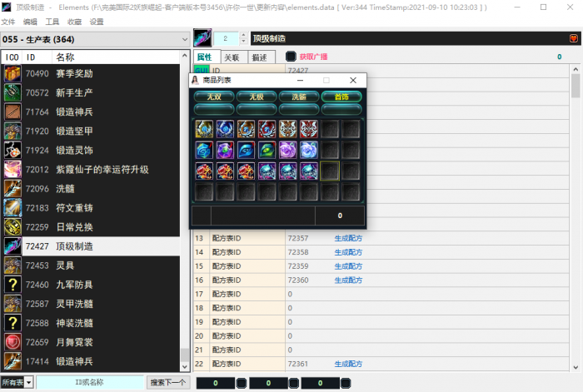Select the 72587 灵甲洗髓 list row
583x392 pixels.
pyautogui.click(x=92, y=304)
